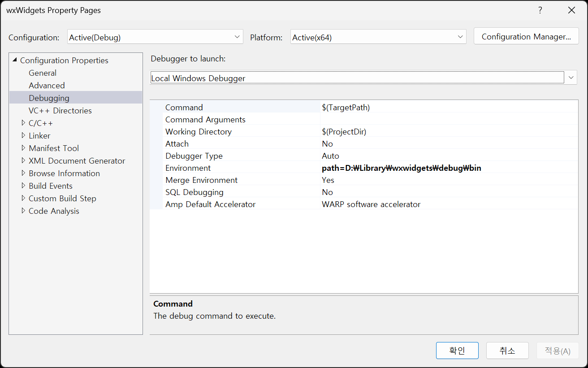Screen dimensions: 588x368
Task: Select the Command Arguments property name
Action: pyautogui.click(x=205, y=119)
